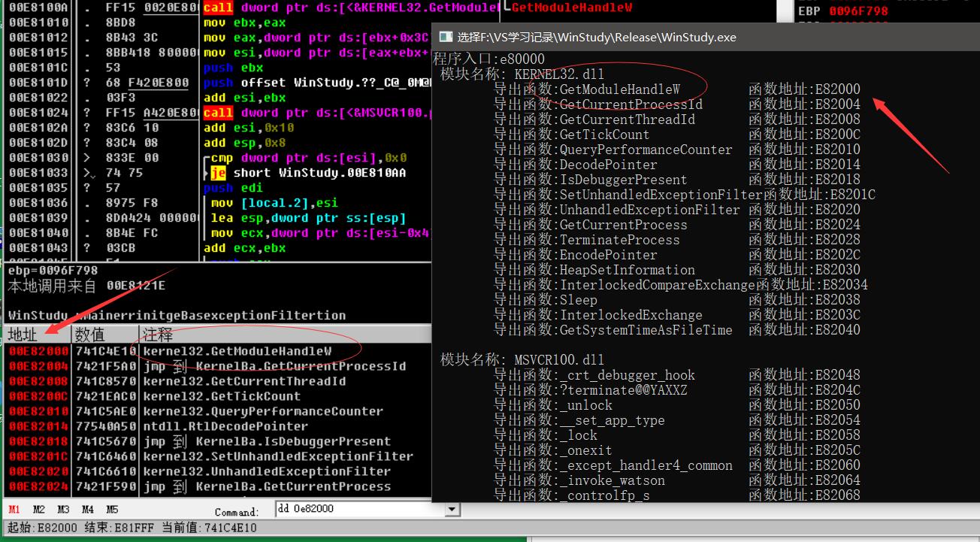Select the comment kernel32.SetUnhandledExceptionFilter in the dump pane
This screenshot has width=980, height=542.
pyautogui.click(x=278, y=456)
